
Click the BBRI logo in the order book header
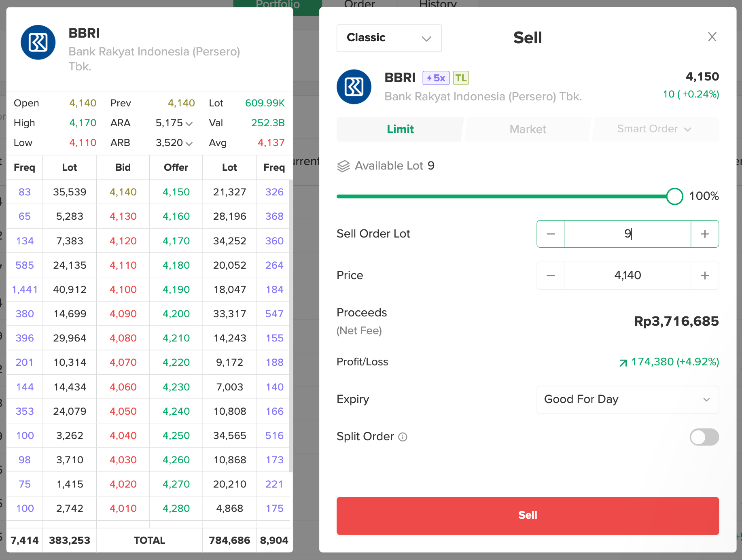tap(38, 42)
